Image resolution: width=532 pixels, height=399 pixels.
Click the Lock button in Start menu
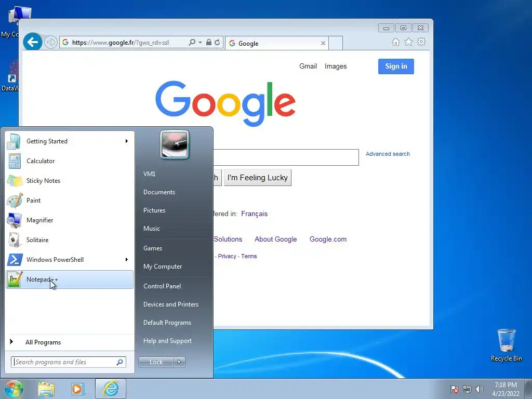[x=156, y=362]
